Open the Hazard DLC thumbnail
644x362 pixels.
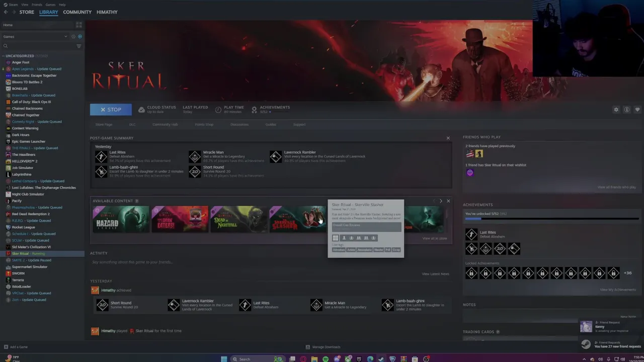click(121, 219)
